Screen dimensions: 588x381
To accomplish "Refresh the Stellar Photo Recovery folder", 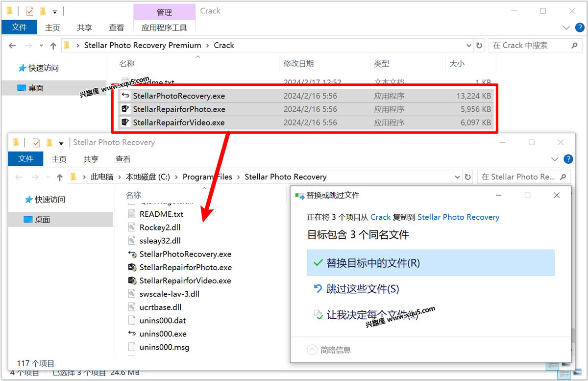I will click(x=467, y=177).
